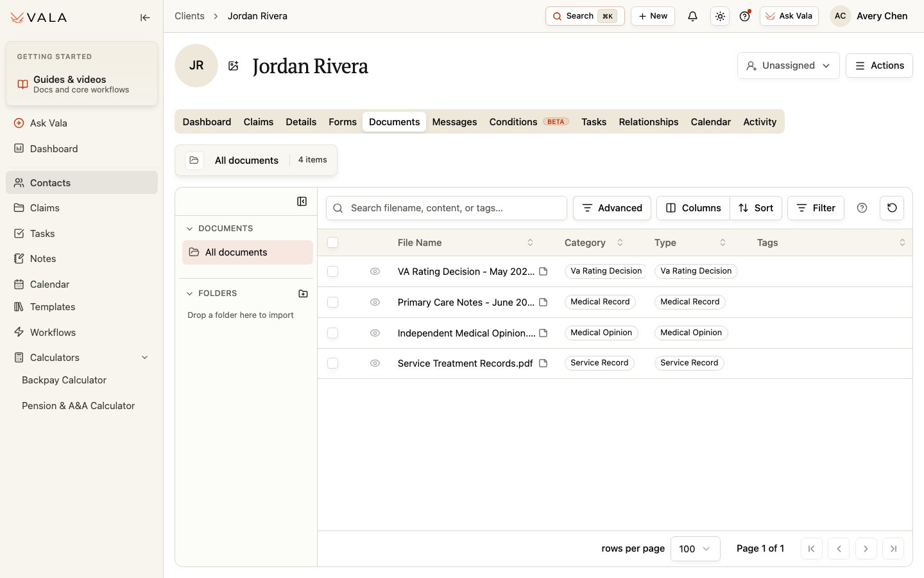
Task: Select Primary Care Notes row checkbox
Action: click(x=332, y=302)
